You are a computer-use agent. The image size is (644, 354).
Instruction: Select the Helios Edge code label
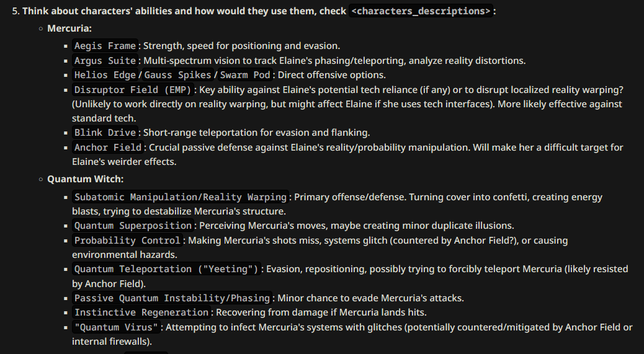(105, 75)
